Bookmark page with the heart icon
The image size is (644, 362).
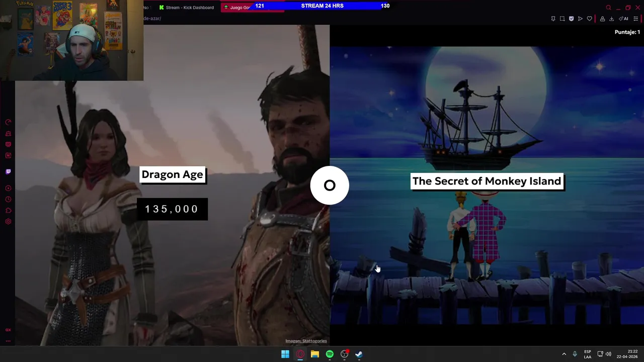590,19
